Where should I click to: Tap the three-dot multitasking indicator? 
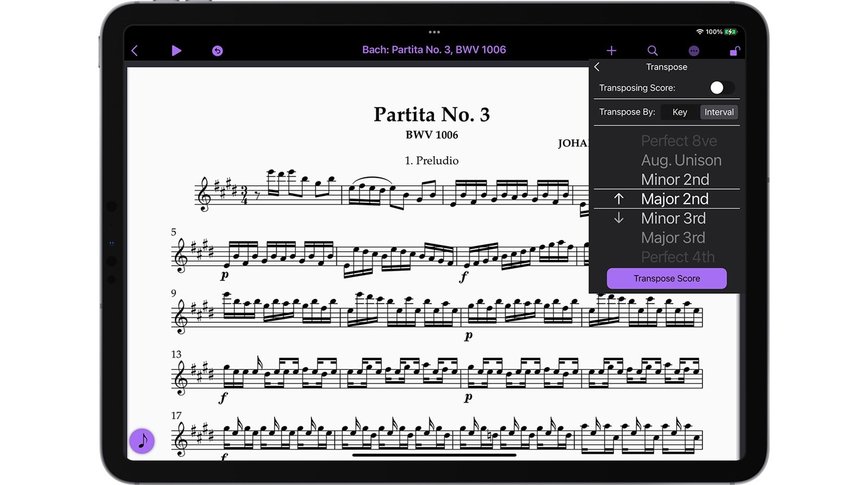[434, 32]
